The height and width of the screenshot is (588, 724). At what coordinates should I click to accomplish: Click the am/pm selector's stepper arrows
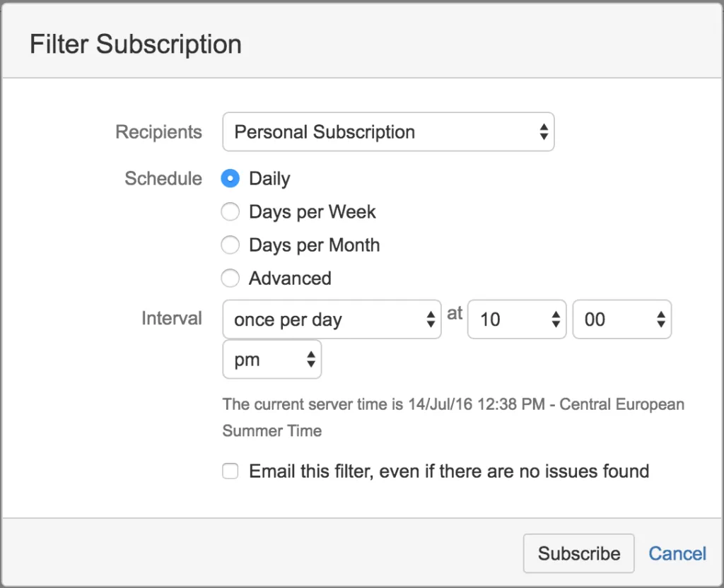pos(310,359)
